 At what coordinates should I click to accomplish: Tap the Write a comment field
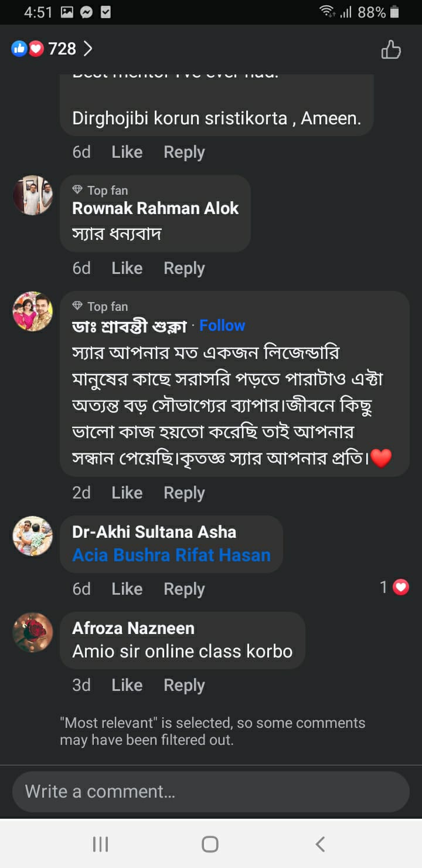coord(211,791)
